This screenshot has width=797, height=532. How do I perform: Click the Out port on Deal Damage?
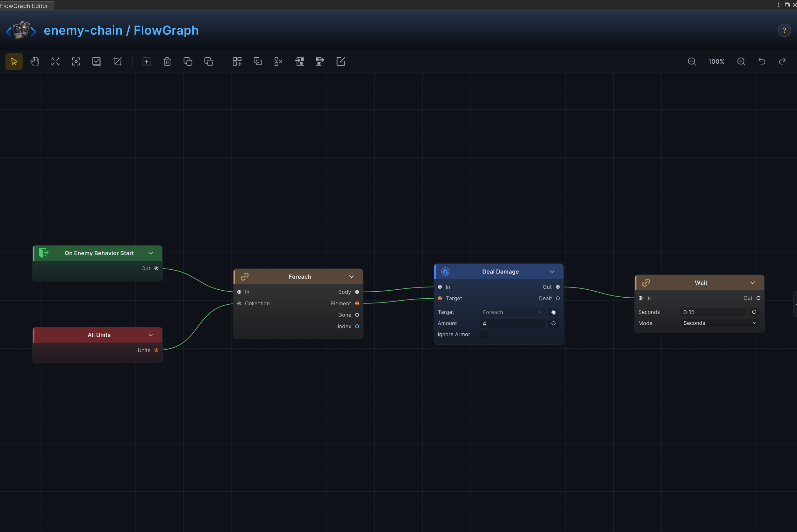558,287
